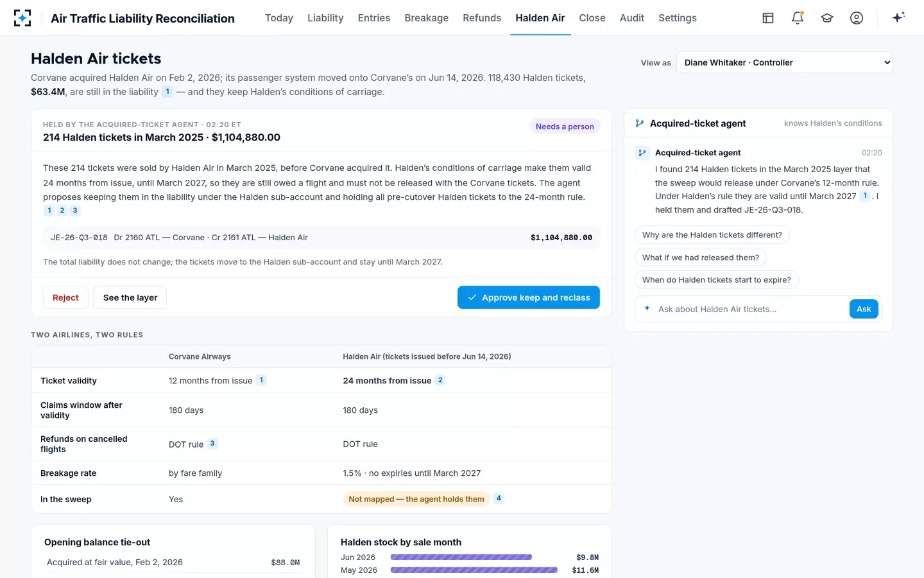Click the agent avatar icon beside the 02:20 message

pos(642,153)
